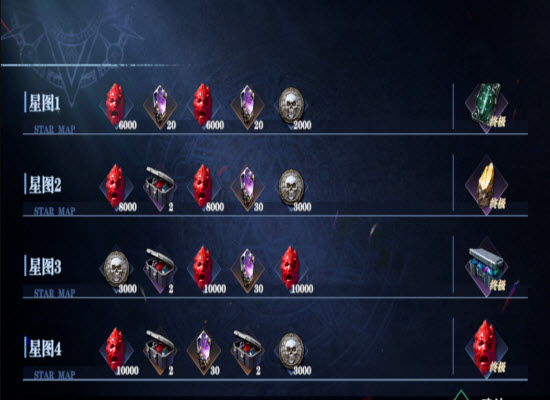The height and width of the screenshot is (400, 550).
Task: Select the purple crystal 30 in 星图4
Action: 204,352
